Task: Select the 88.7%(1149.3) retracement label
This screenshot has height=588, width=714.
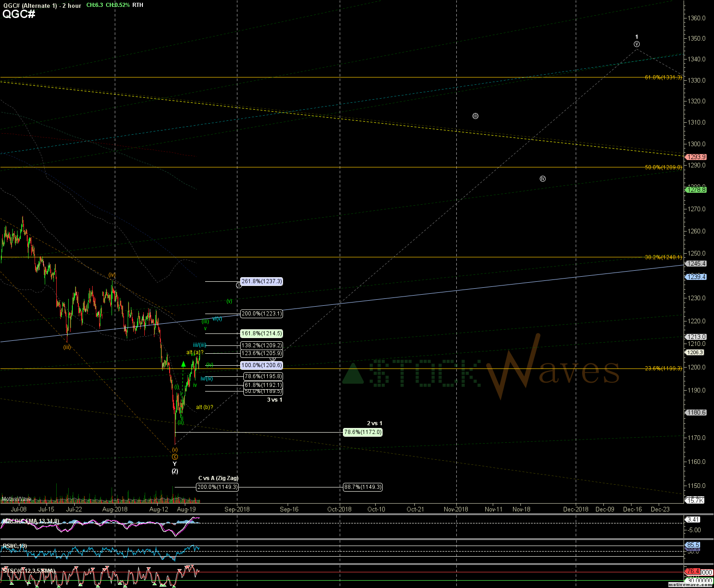Action: [362, 487]
